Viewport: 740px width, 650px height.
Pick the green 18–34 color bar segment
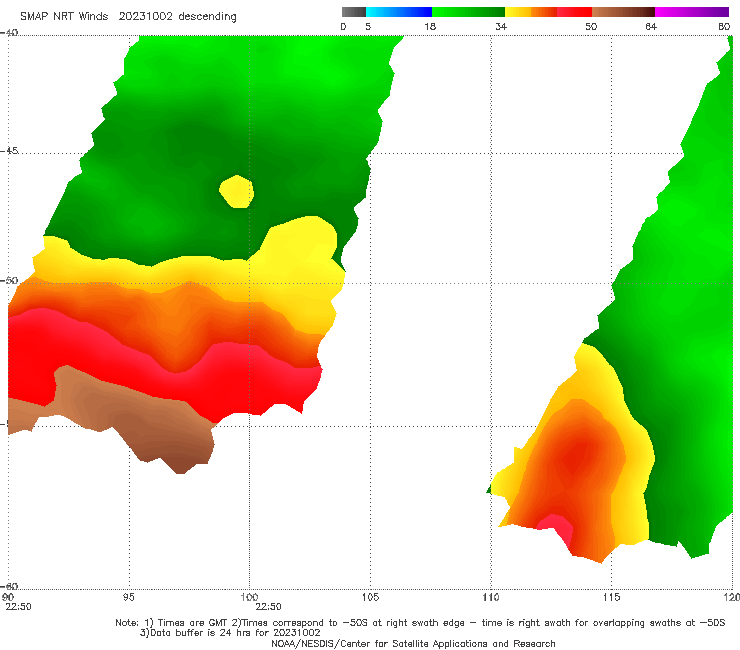click(x=469, y=12)
